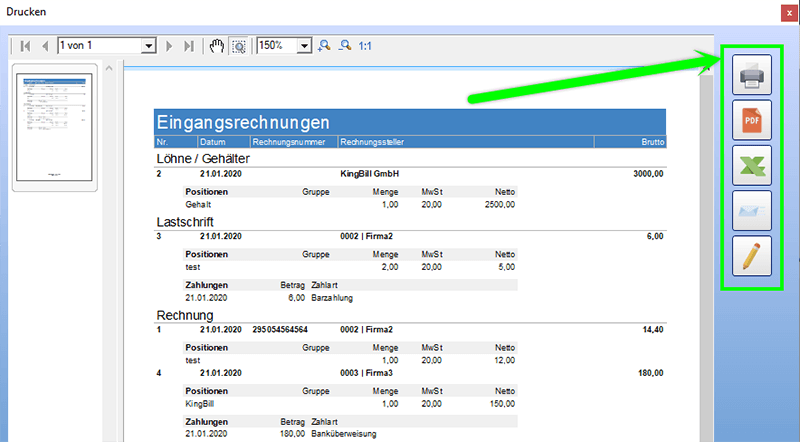Export report as PDF

click(752, 120)
